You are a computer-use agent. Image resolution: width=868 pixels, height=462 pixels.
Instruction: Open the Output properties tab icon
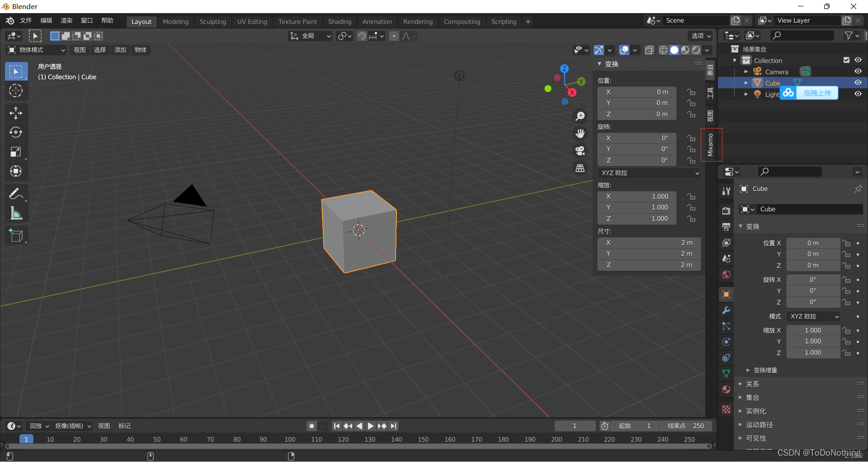click(726, 227)
